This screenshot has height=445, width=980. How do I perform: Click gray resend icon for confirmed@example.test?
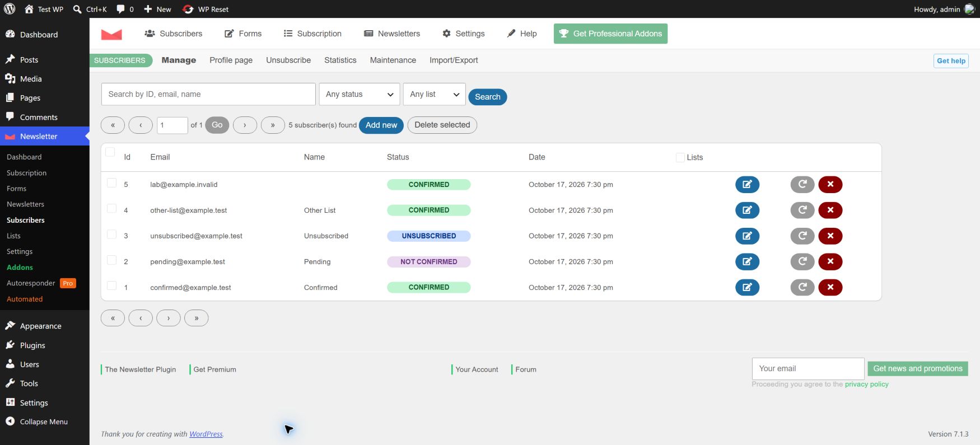[x=802, y=287]
